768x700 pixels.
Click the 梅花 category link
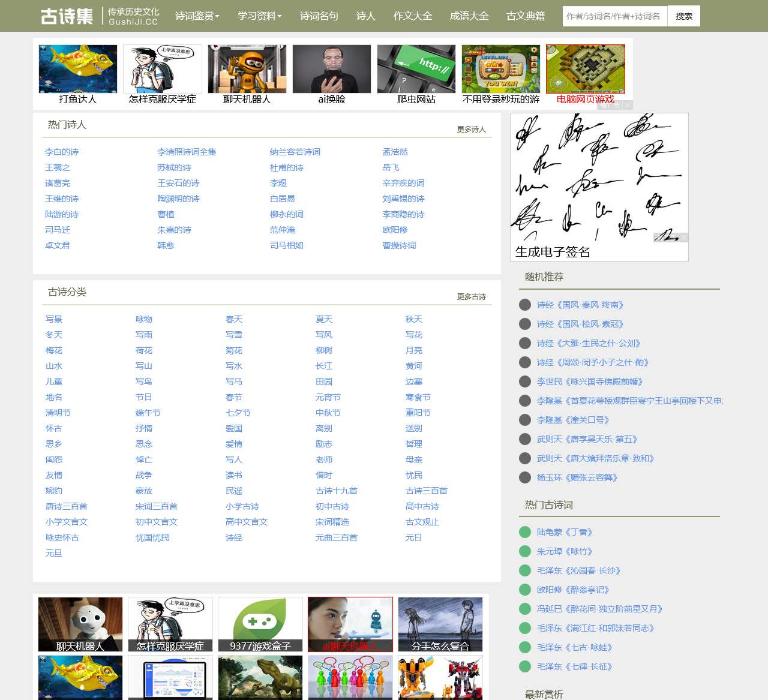coord(54,350)
